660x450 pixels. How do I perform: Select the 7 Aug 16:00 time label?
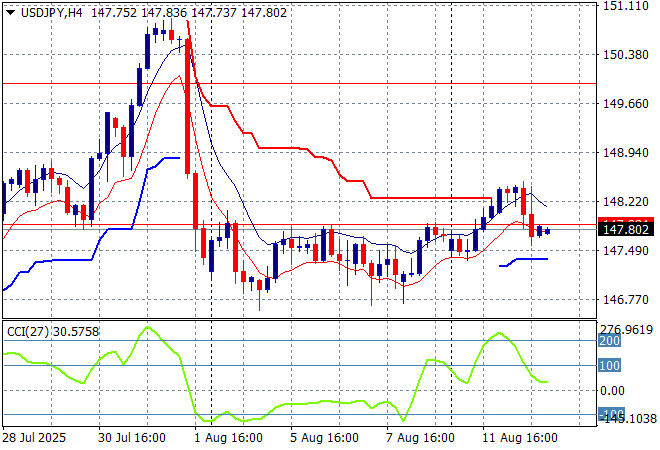pos(422,438)
